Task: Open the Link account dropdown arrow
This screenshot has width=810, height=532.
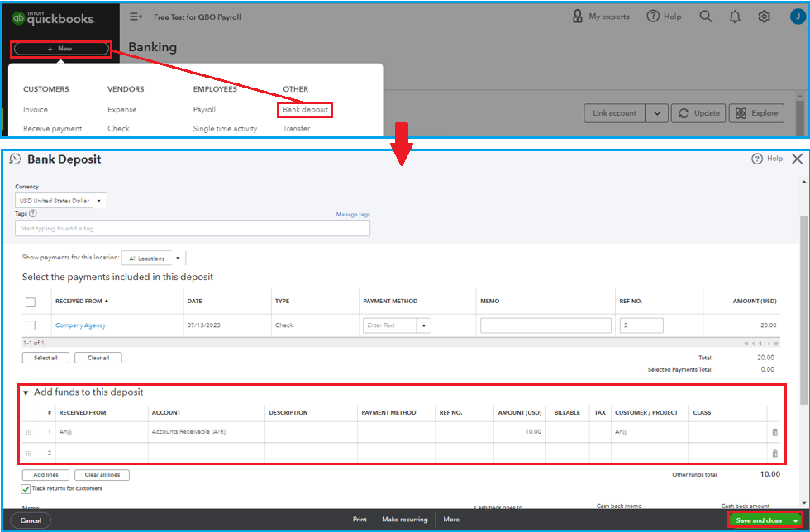Action: point(656,113)
